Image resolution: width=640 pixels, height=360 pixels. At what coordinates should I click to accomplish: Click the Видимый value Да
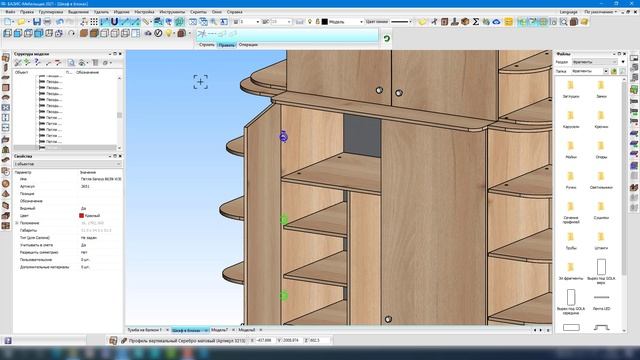83,209
